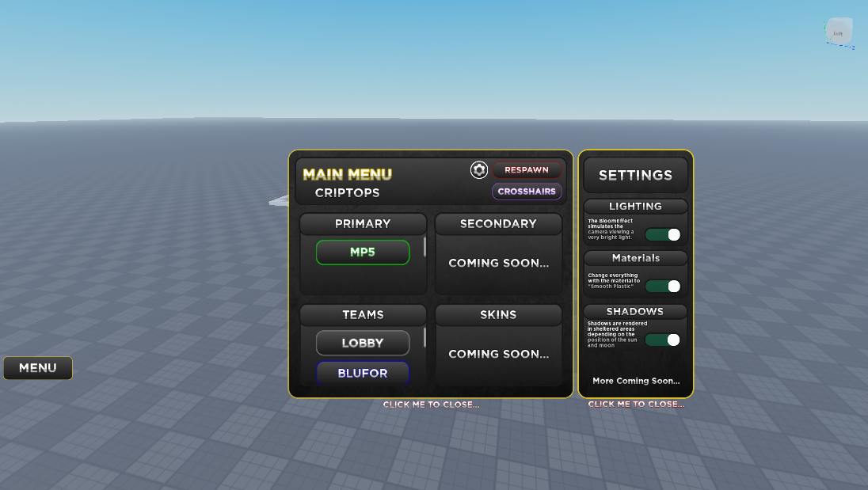Click 'COMING SOON...' under SECONDARY
This screenshot has width=868, height=490.
tap(498, 263)
